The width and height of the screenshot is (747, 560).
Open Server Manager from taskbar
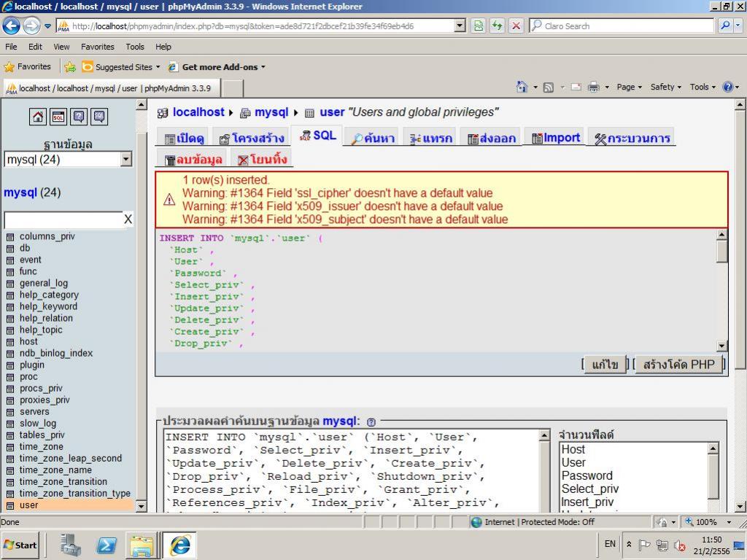coord(71,545)
